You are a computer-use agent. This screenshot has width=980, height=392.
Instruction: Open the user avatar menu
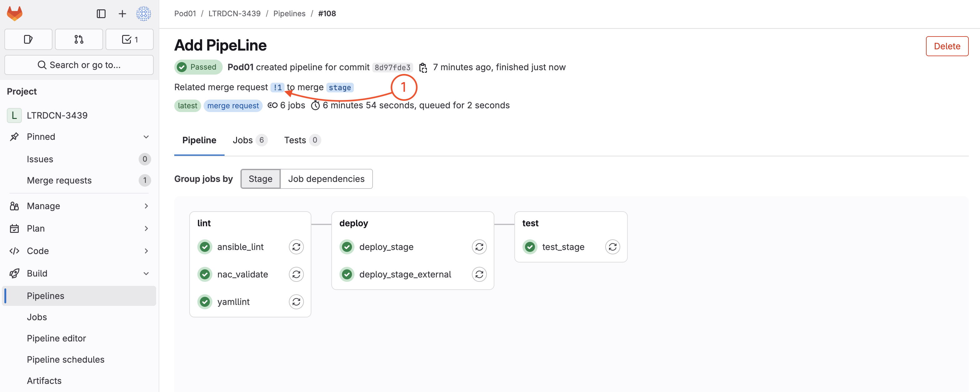(x=143, y=14)
